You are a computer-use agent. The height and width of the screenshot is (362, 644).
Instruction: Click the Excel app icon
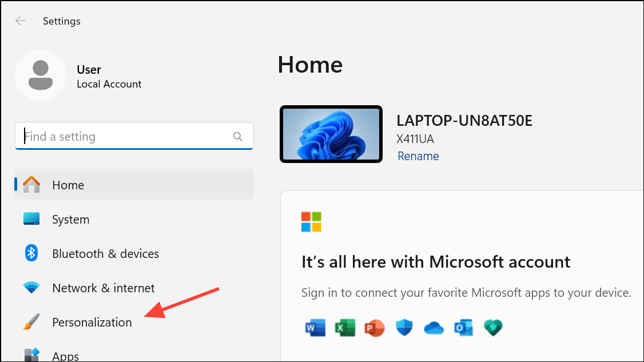(x=345, y=327)
